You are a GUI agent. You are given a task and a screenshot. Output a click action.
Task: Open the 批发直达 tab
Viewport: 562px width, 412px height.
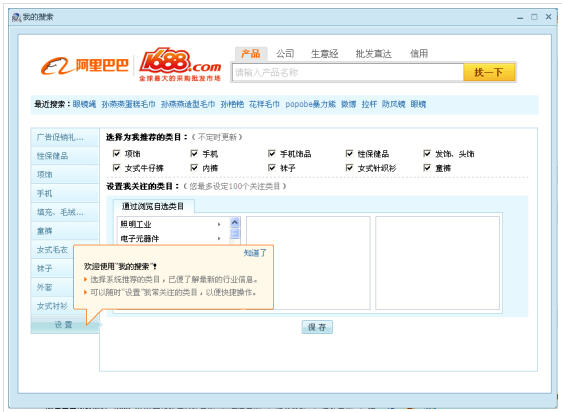pos(373,54)
